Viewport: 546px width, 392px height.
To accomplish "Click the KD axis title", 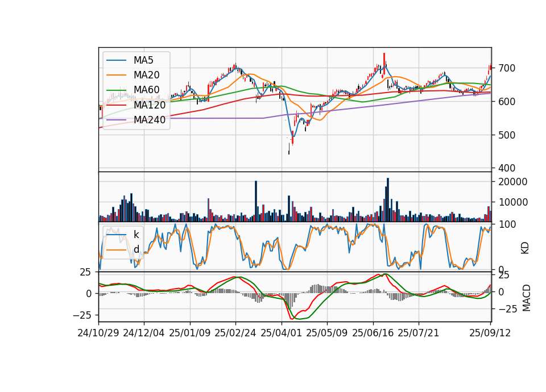I will click(525, 248).
